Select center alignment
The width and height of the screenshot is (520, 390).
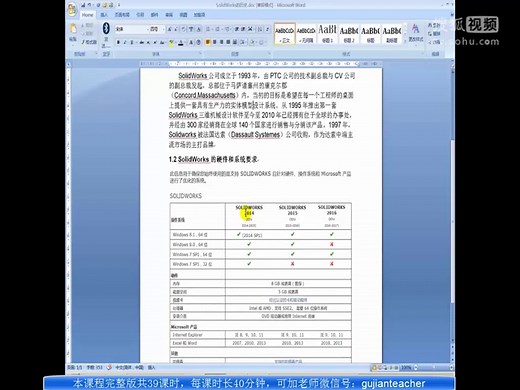pos(215,42)
